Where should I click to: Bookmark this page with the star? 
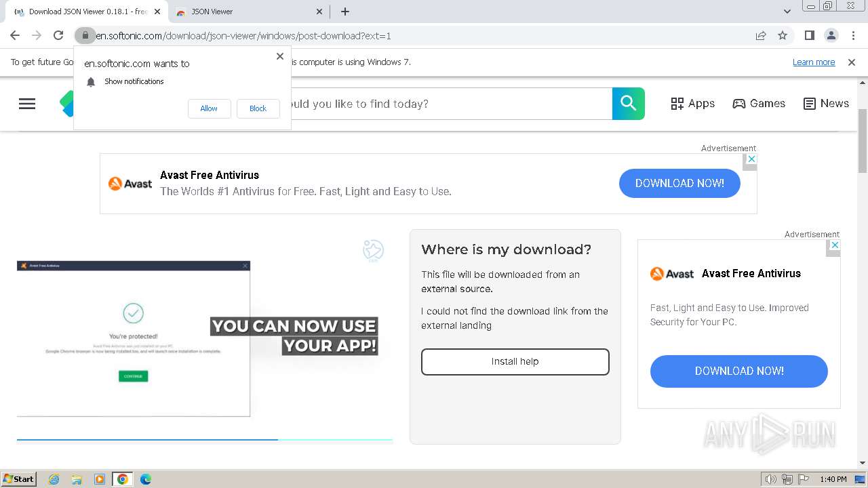click(783, 35)
